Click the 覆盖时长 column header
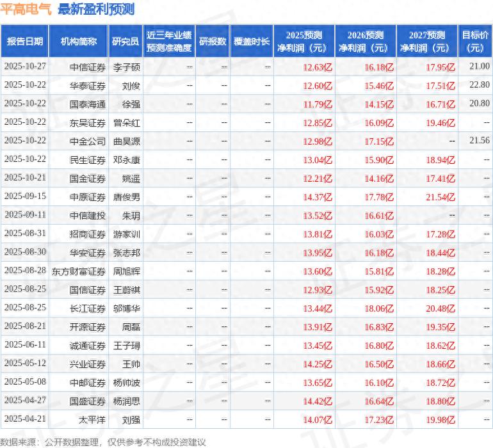 (252, 41)
